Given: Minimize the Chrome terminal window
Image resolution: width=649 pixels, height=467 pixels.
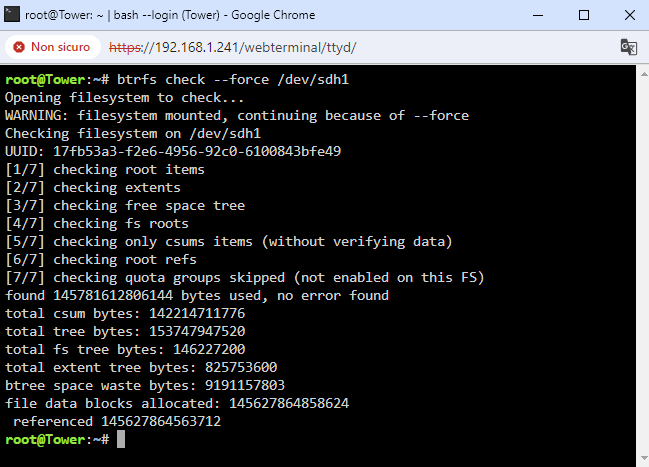Looking at the screenshot, I should 538,15.
